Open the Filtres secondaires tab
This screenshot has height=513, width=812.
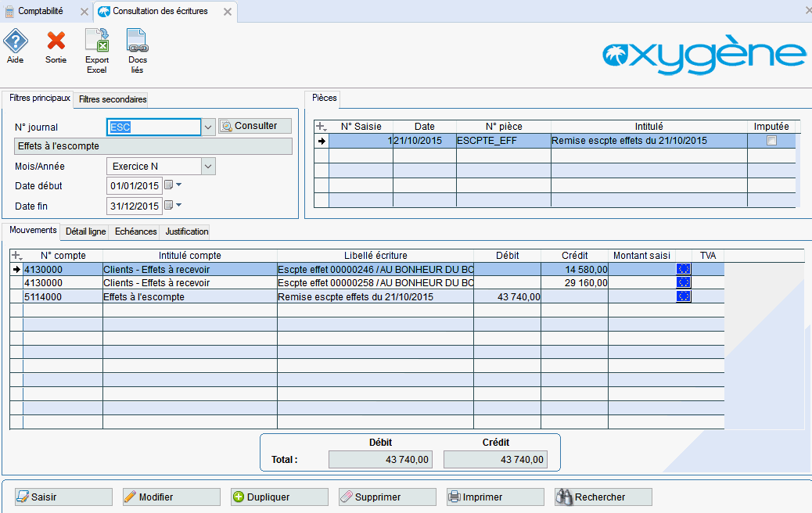click(x=113, y=99)
